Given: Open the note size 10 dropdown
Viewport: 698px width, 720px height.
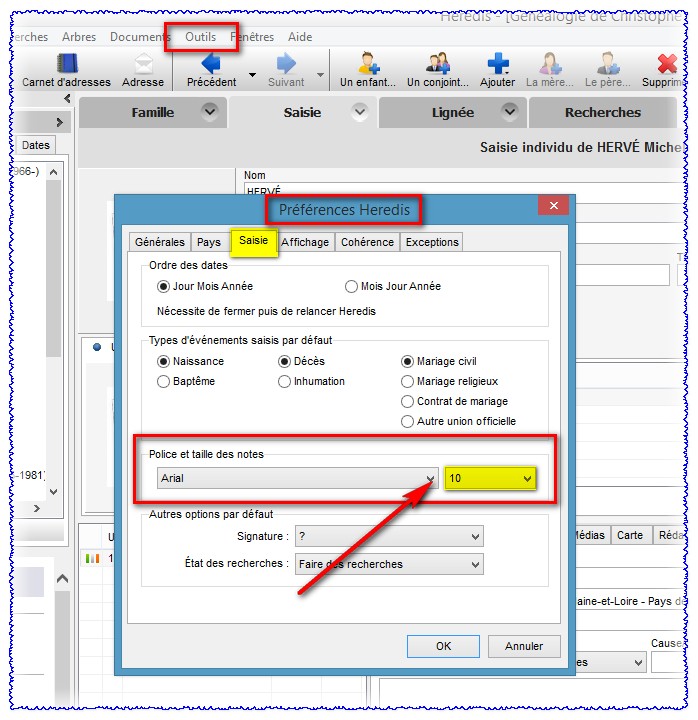Looking at the screenshot, I should coord(490,478).
